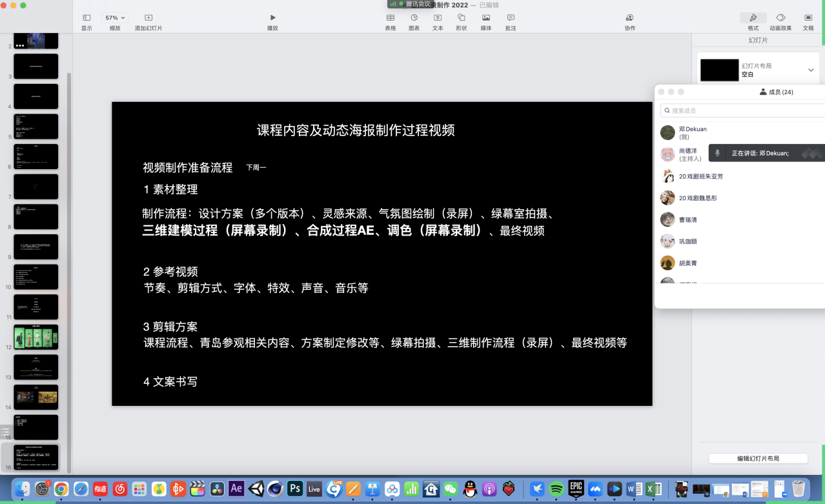825x504 pixels.
Task: Click the 编辑幻灯片布局 button
Action: (758, 458)
